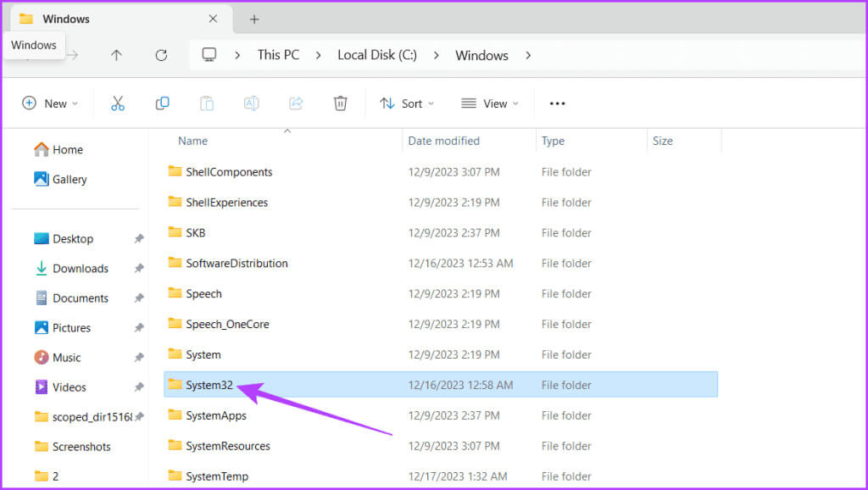Click the pin icon next to Music
The height and width of the screenshot is (490, 868).
(139, 358)
